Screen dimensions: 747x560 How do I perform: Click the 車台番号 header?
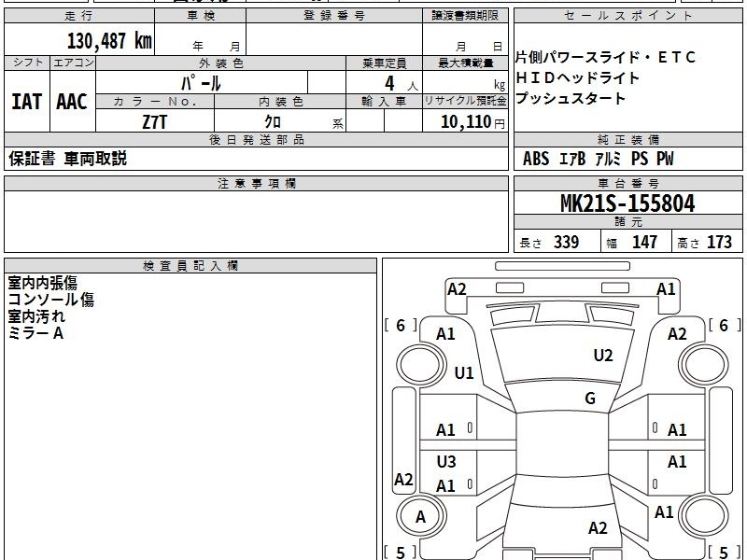coord(627,183)
